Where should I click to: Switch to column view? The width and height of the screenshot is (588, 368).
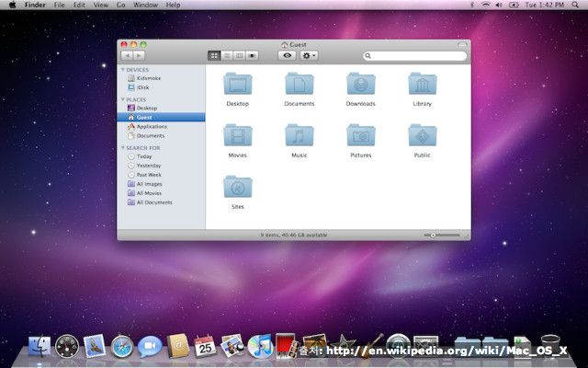239,55
